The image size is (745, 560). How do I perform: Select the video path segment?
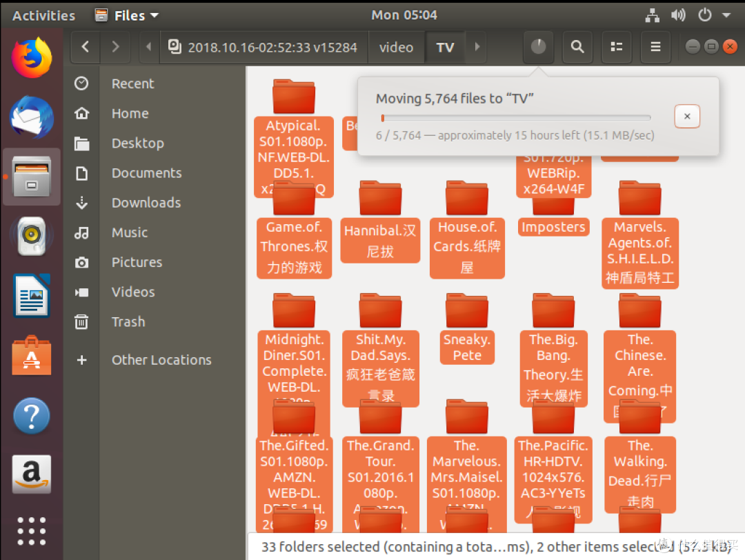tap(396, 47)
